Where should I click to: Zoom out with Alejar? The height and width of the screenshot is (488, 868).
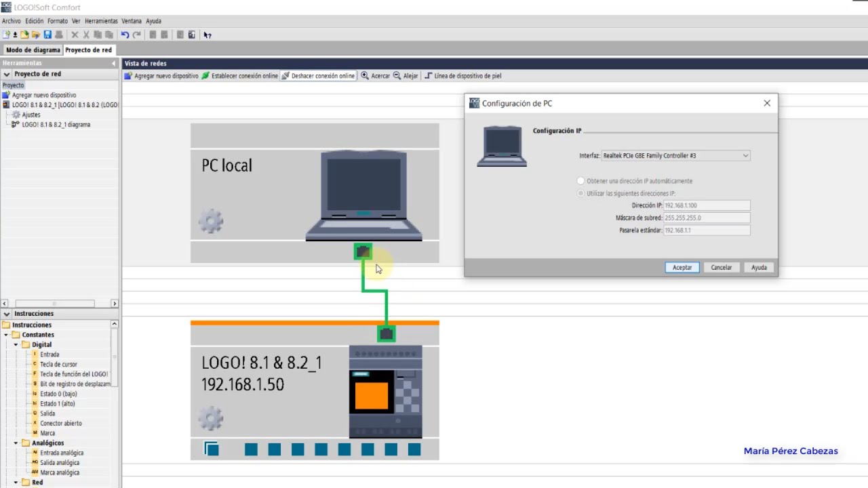[406, 76]
